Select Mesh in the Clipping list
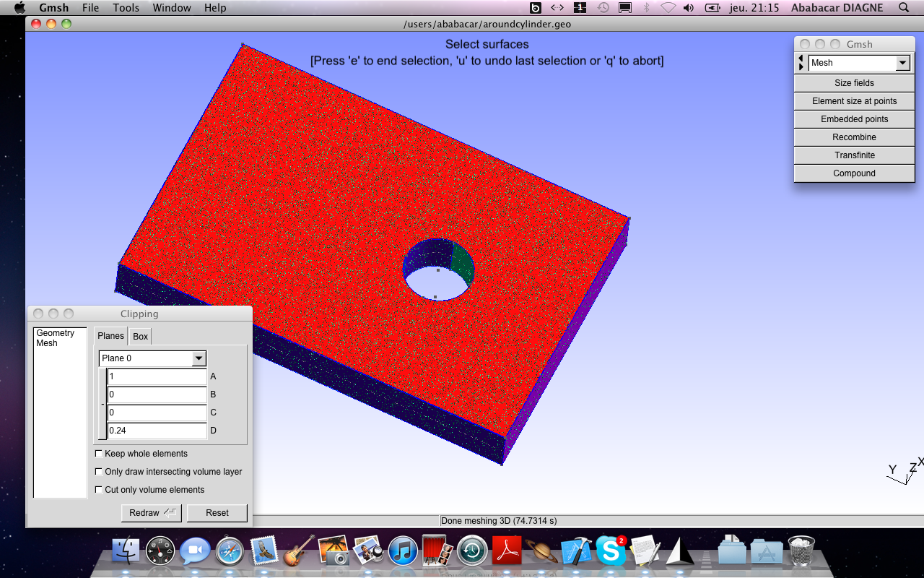Viewport: 924px width, 578px height. [47, 343]
